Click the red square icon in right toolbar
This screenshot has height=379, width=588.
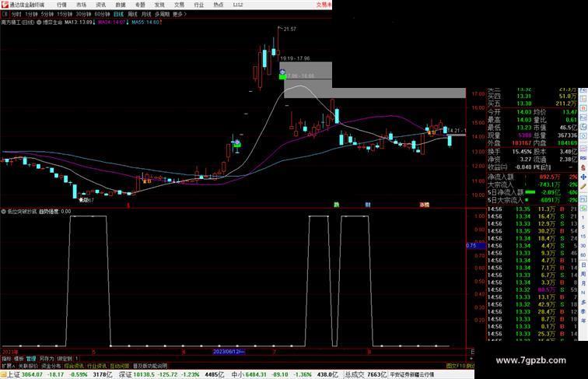(583, 108)
